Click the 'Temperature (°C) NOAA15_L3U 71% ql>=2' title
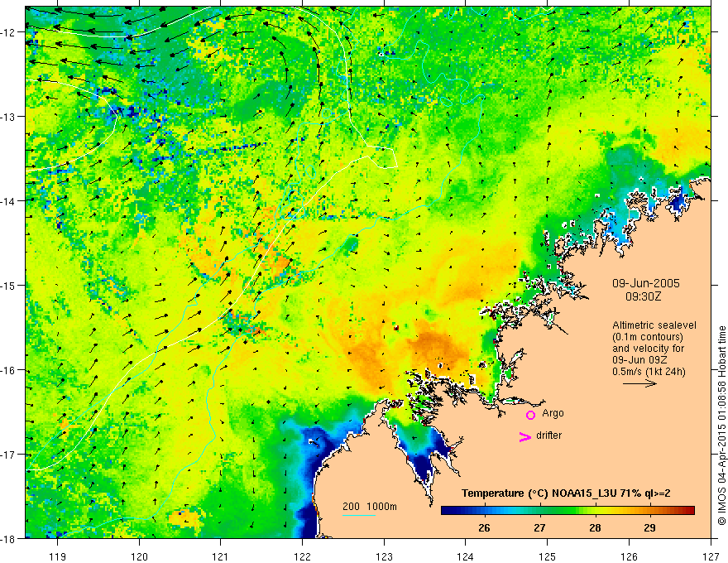The height and width of the screenshot is (563, 728). pos(566,493)
